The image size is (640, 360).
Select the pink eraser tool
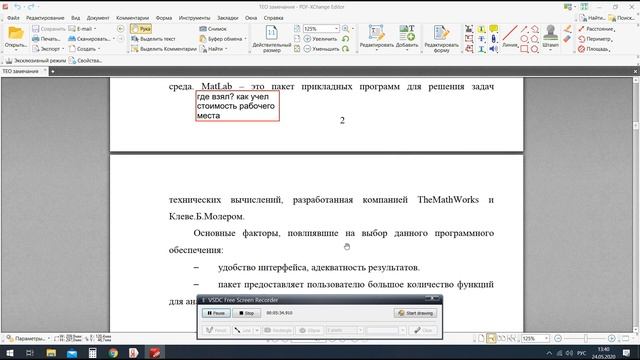[x=567, y=39]
